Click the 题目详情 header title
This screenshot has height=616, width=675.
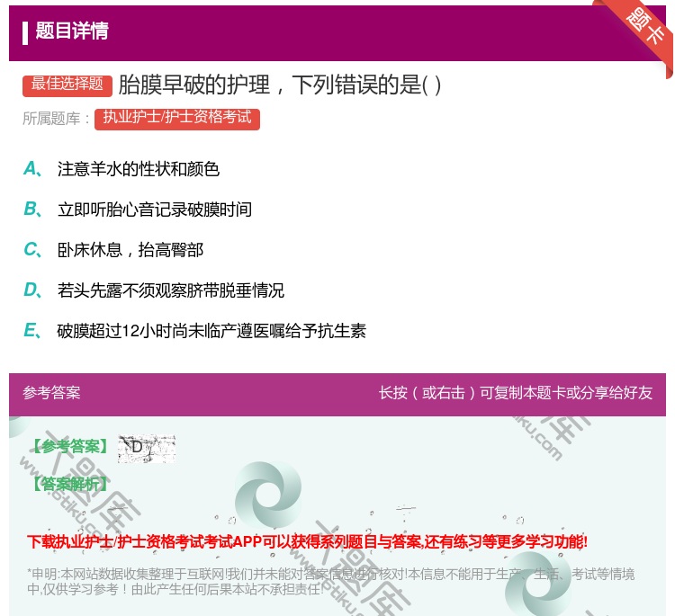[x=72, y=31]
